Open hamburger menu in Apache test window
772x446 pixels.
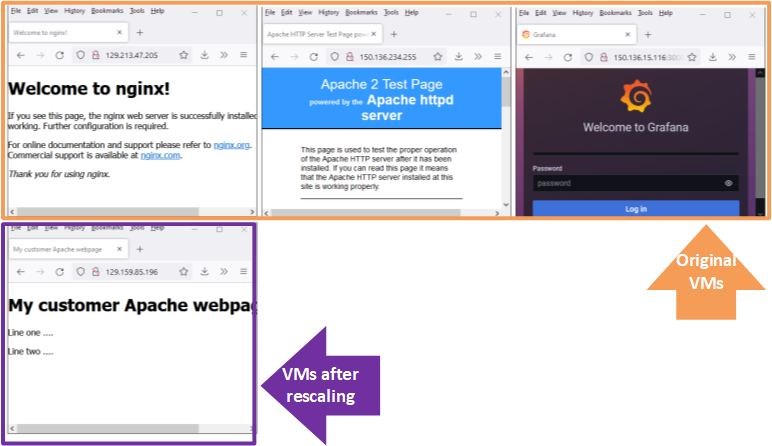(x=497, y=57)
